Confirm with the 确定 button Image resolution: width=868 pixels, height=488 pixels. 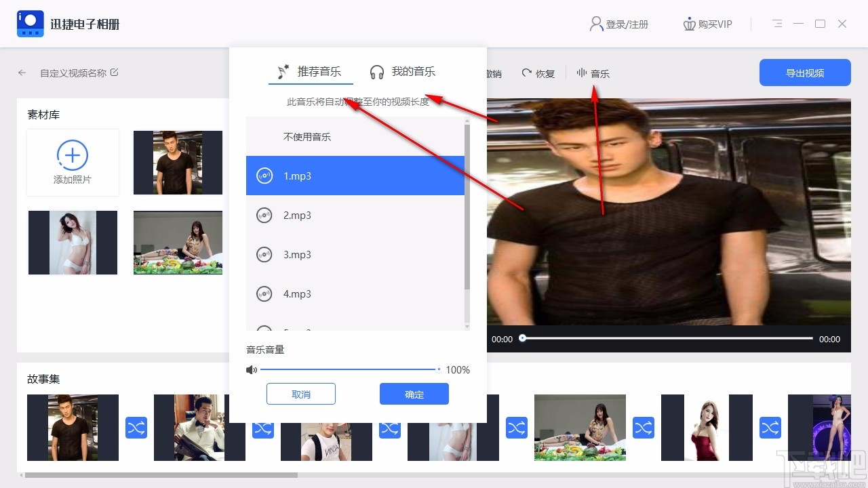coord(414,394)
